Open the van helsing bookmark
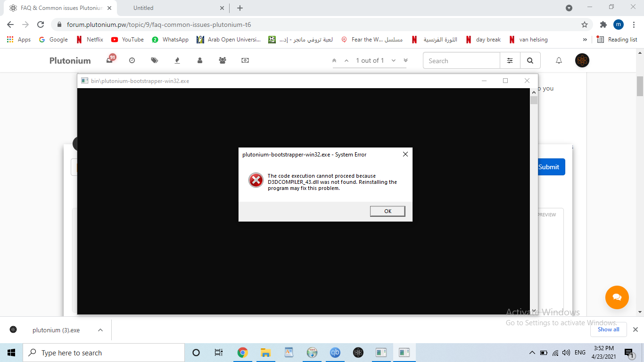 pyautogui.click(x=528, y=40)
